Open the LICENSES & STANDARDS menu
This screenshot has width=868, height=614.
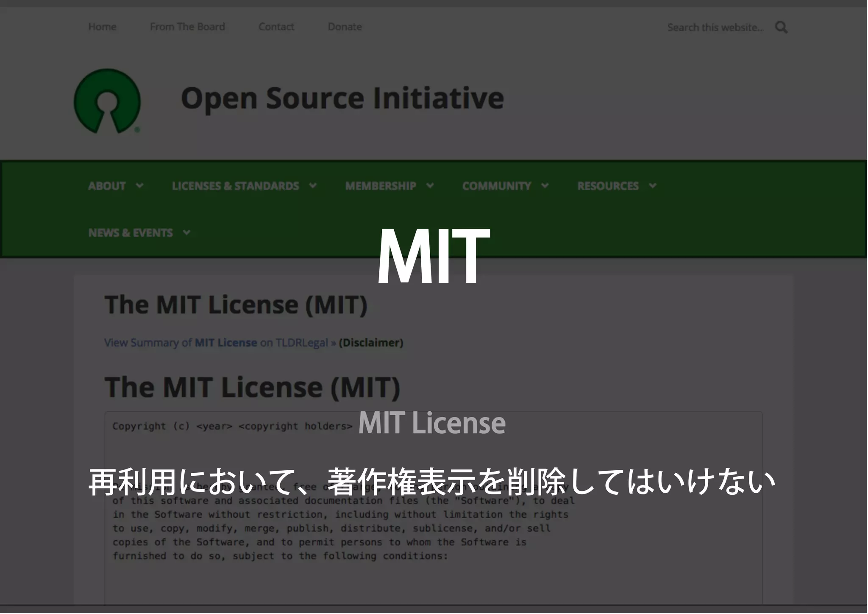click(x=236, y=186)
